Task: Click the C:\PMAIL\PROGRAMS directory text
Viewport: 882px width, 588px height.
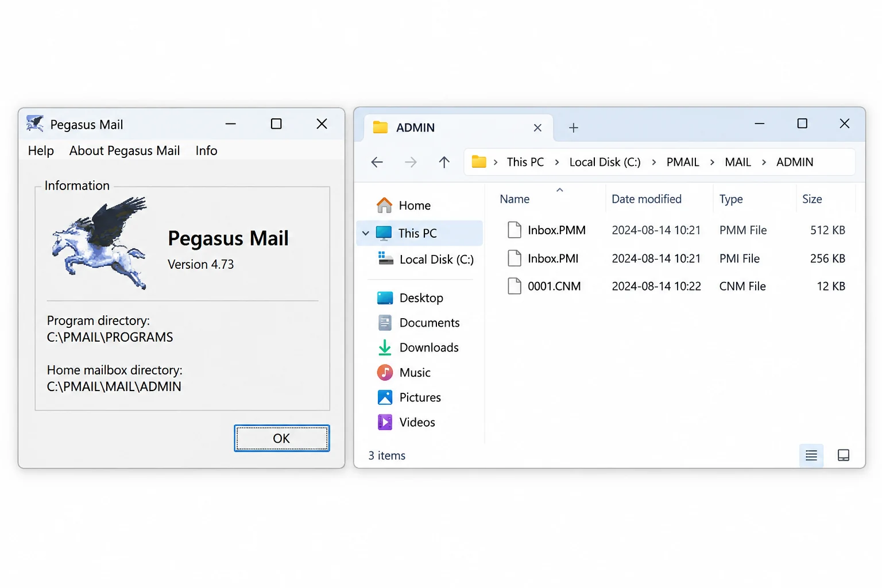Action: coord(110,337)
